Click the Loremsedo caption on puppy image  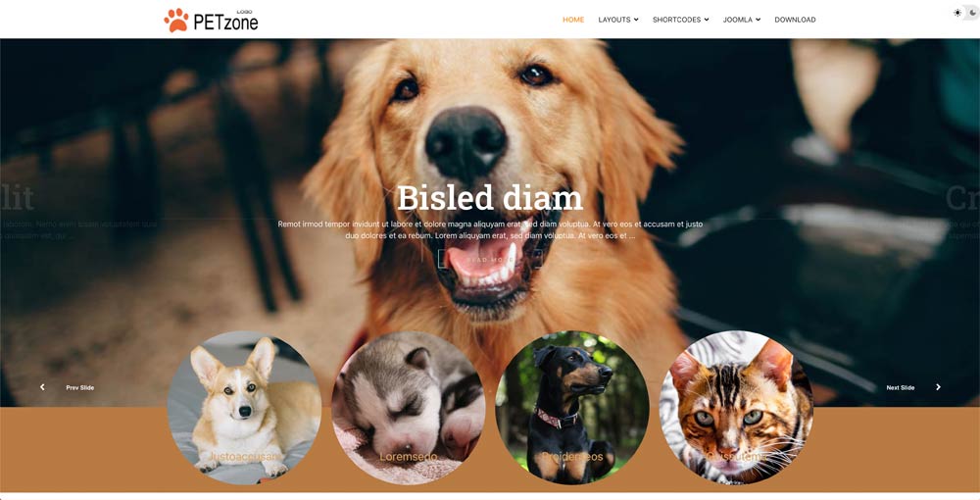coord(408,457)
